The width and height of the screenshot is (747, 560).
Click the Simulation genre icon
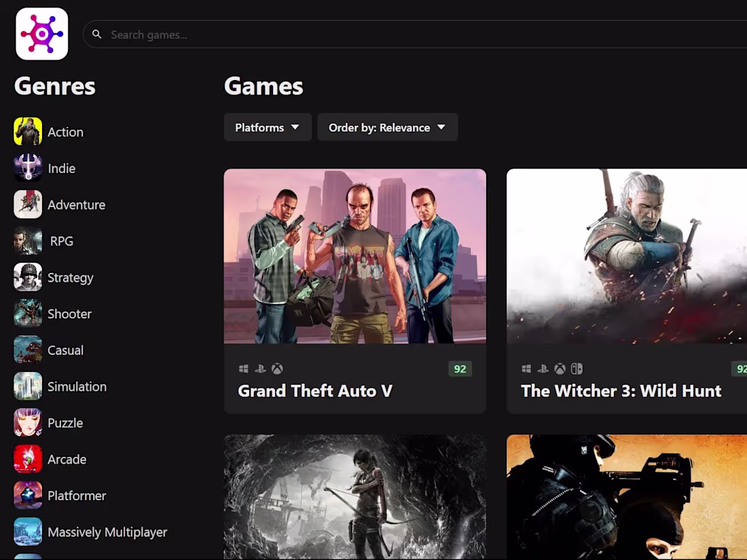[x=27, y=386]
